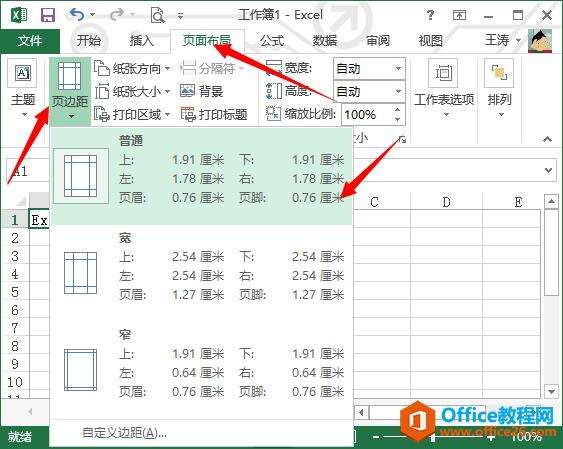
Task: Open Print Preview from the quick access toolbar
Action: point(158,16)
